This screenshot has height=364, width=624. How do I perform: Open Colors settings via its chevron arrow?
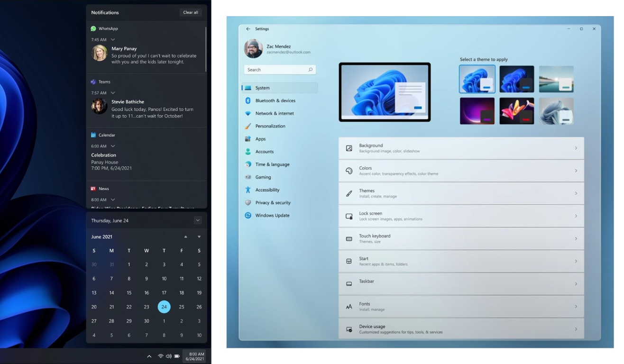tap(576, 171)
